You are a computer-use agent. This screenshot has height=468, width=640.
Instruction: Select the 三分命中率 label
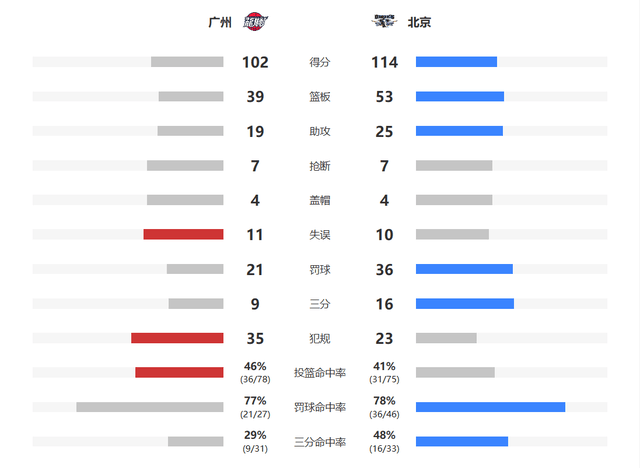point(320,442)
